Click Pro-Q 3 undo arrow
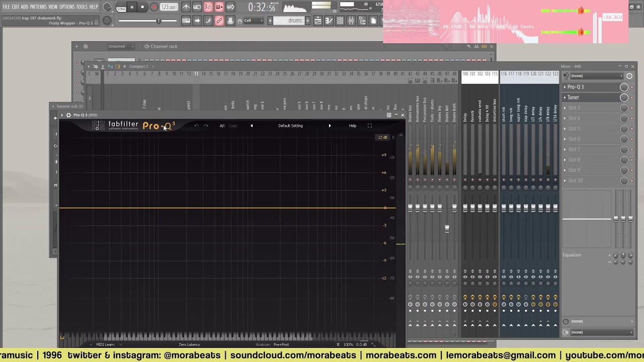 [x=196, y=126]
